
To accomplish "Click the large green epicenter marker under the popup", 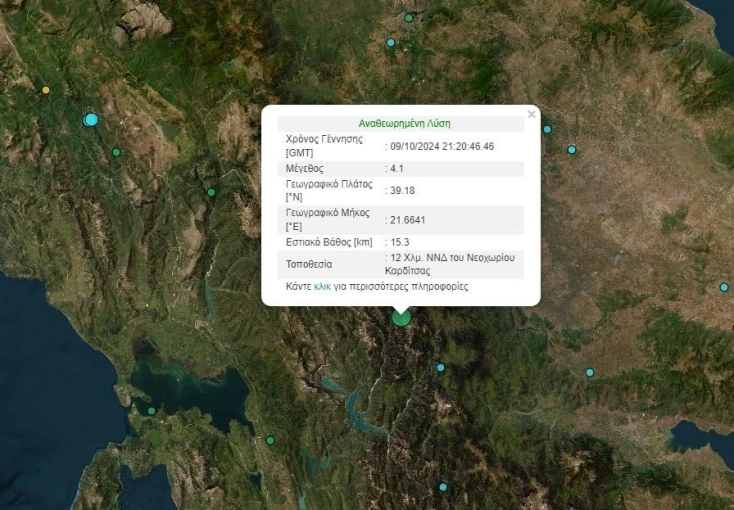I will point(401,317).
